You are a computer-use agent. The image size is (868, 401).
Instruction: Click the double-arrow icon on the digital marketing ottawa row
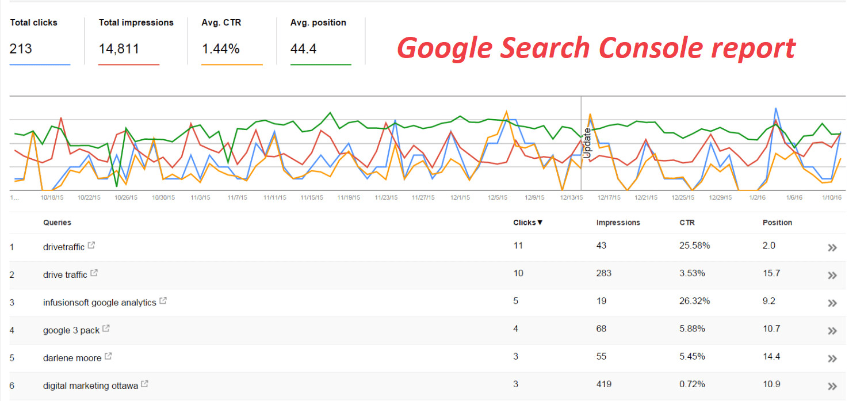point(832,387)
